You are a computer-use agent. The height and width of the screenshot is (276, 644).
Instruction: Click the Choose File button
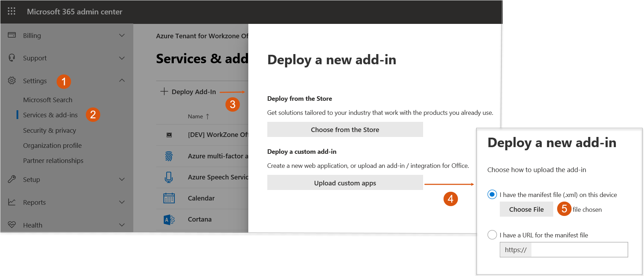pos(526,209)
